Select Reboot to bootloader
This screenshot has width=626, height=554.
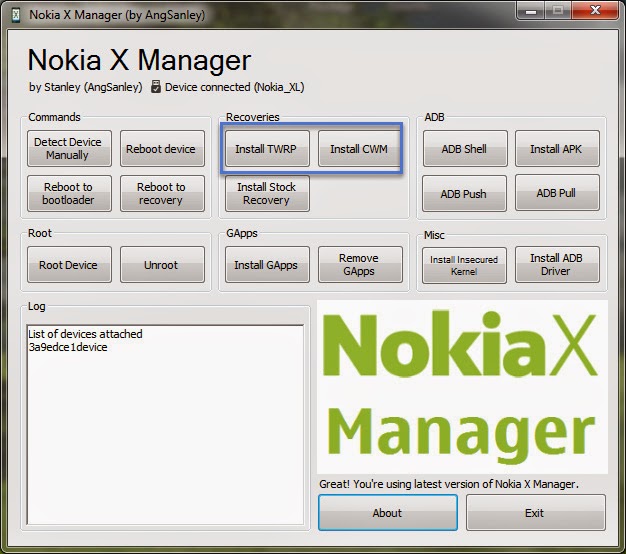(69, 193)
